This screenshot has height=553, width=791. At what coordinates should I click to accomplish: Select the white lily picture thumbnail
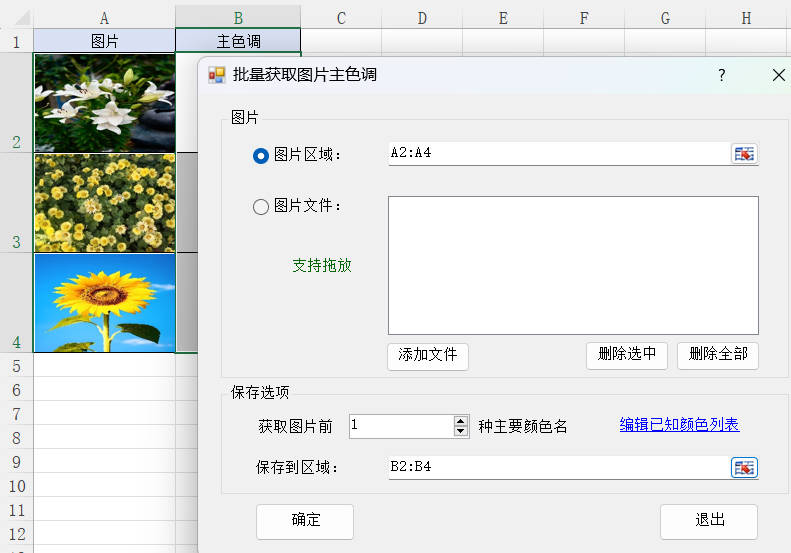point(104,102)
